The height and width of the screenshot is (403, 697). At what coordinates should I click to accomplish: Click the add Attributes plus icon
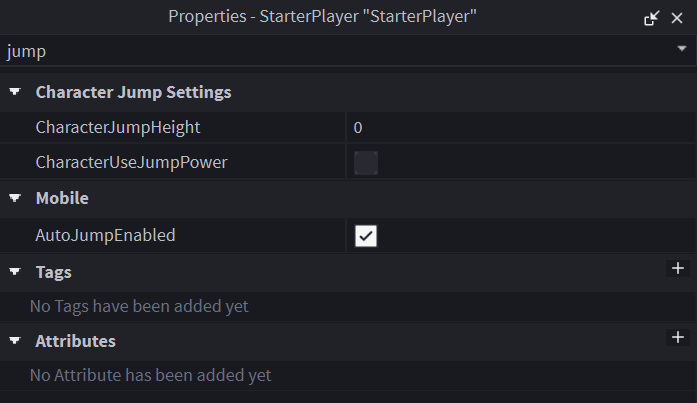[678, 338]
